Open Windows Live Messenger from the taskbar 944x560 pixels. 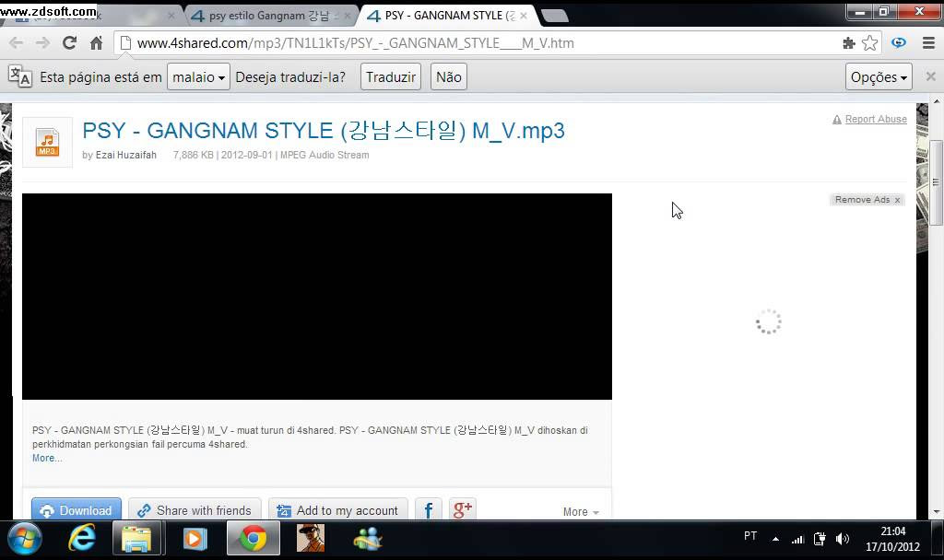click(x=368, y=538)
